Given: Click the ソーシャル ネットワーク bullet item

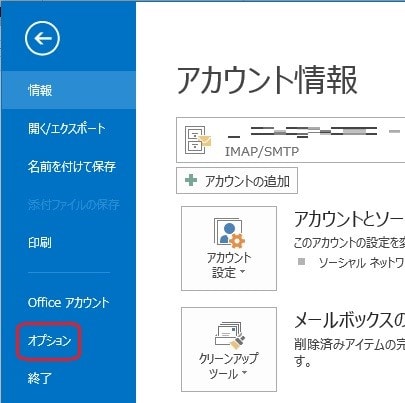Looking at the screenshot, I should [361, 263].
